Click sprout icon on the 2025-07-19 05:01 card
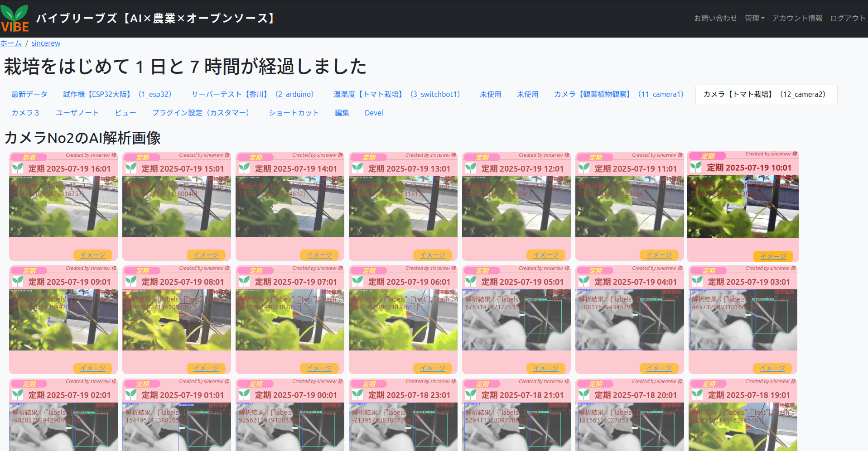 tap(471, 282)
